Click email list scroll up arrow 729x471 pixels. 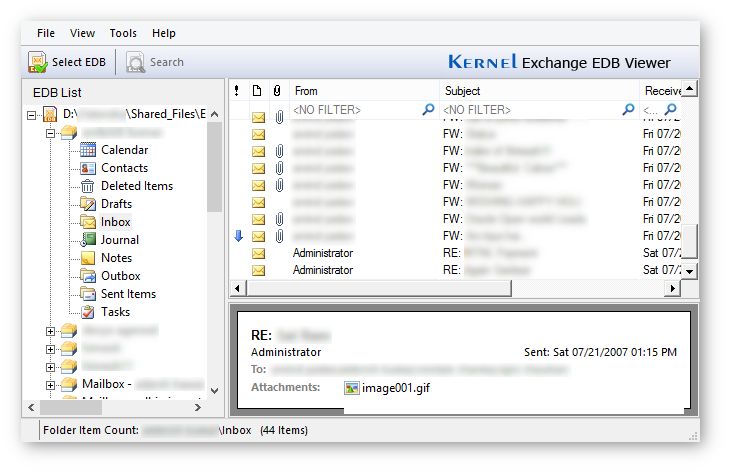click(x=689, y=88)
